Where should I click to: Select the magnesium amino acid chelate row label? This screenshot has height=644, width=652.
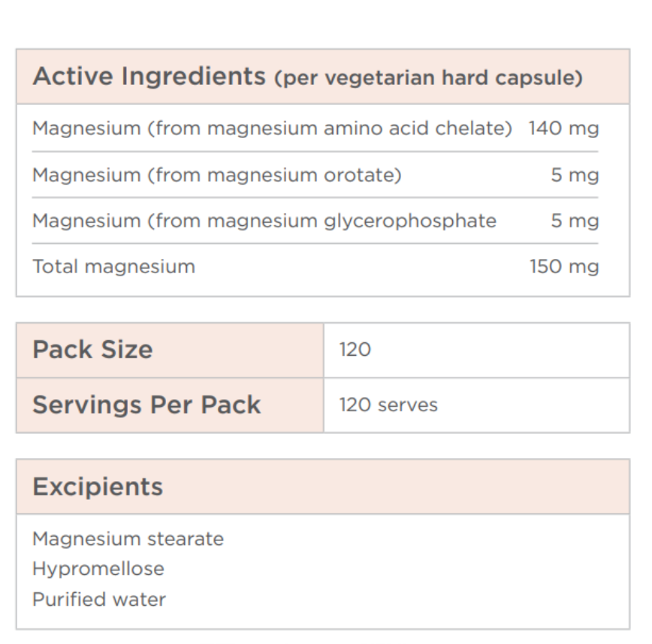[272, 128]
